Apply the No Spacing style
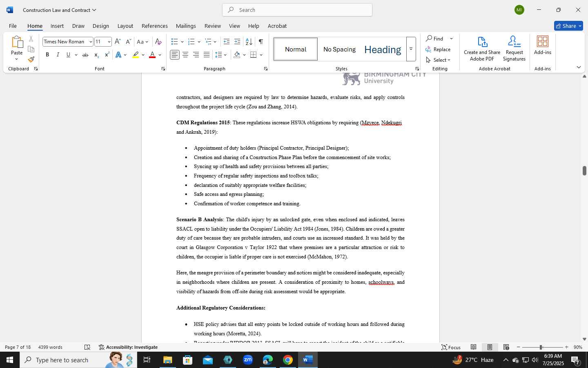Viewport: 588px width, 368px height. point(339,49)
